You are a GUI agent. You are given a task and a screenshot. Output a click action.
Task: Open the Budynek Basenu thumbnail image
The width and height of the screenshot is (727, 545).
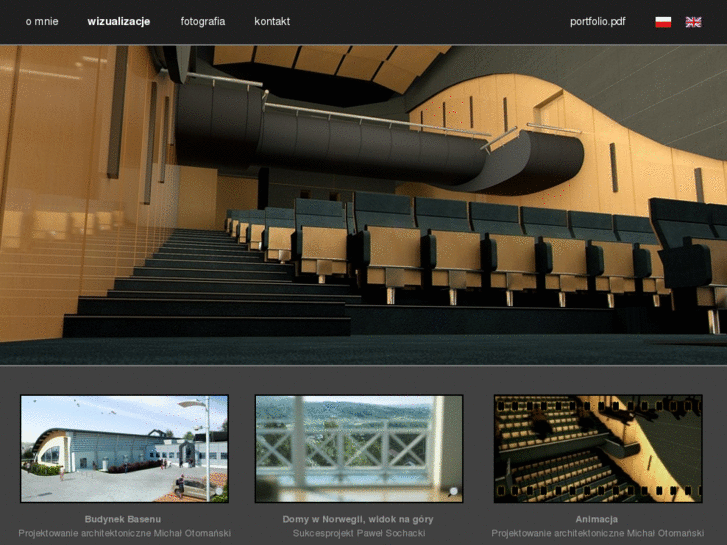(124, 449)
